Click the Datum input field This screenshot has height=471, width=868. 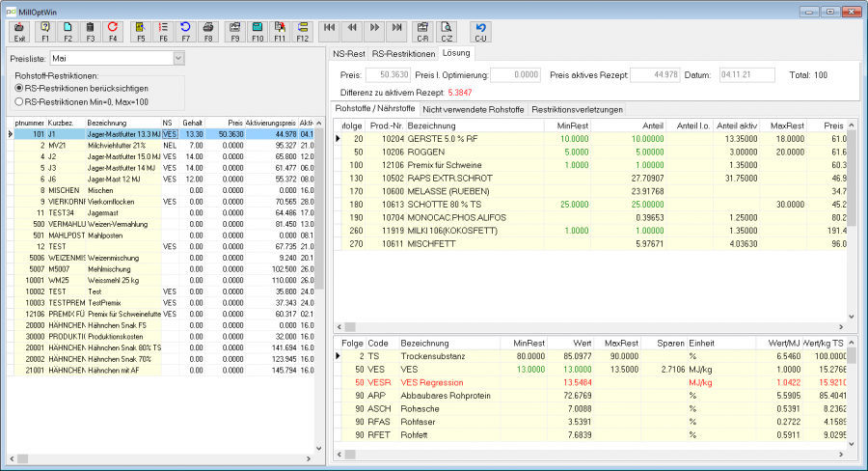pyautogui.click(x=746, y=75)
